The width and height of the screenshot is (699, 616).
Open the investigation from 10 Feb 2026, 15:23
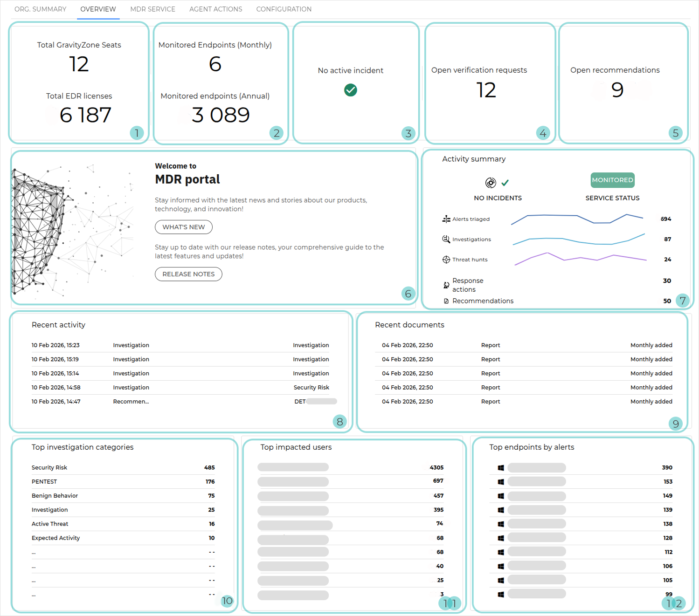131,345
